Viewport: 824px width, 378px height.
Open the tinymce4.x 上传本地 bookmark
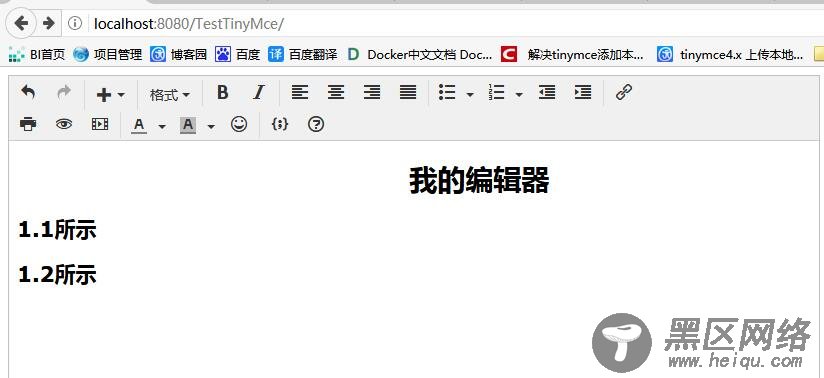(730, 54)
